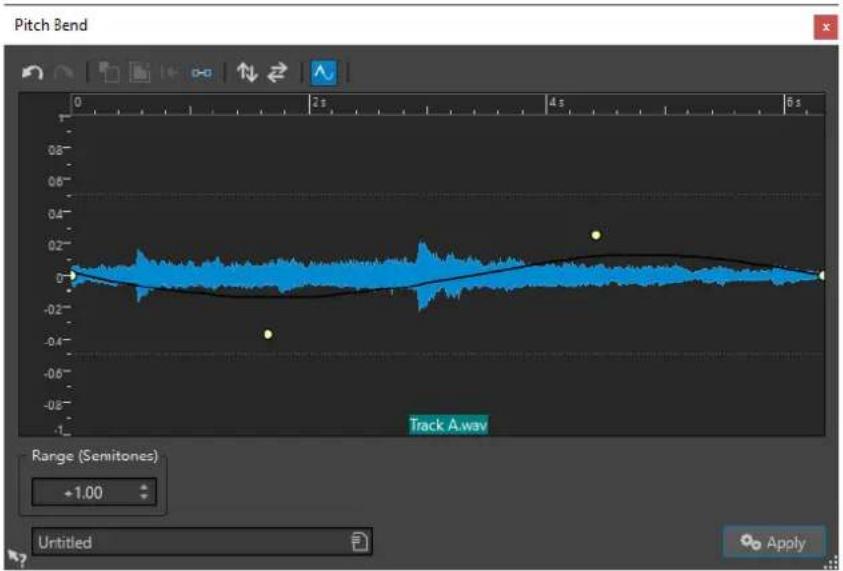843x571 pixels.
Task: Click the Paste envelope icon
Action: (140, 73)
